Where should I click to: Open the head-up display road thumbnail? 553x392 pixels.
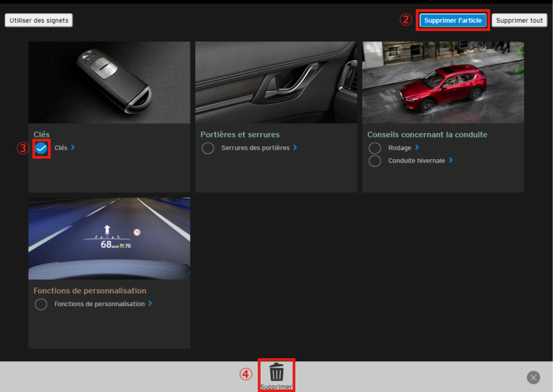(x=109, y=238)
